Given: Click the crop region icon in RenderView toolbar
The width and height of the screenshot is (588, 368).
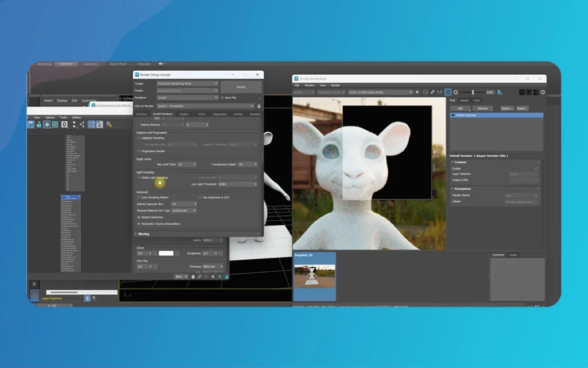Looking at the screenshot, I should 448,92.
